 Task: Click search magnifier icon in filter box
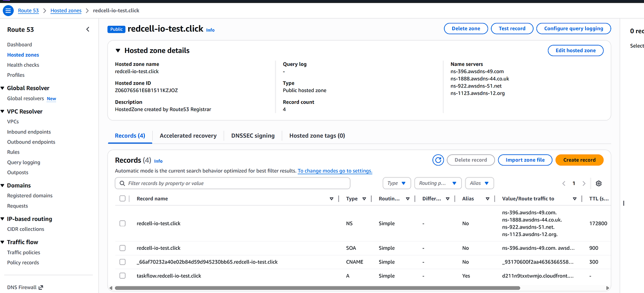point(122,184)
